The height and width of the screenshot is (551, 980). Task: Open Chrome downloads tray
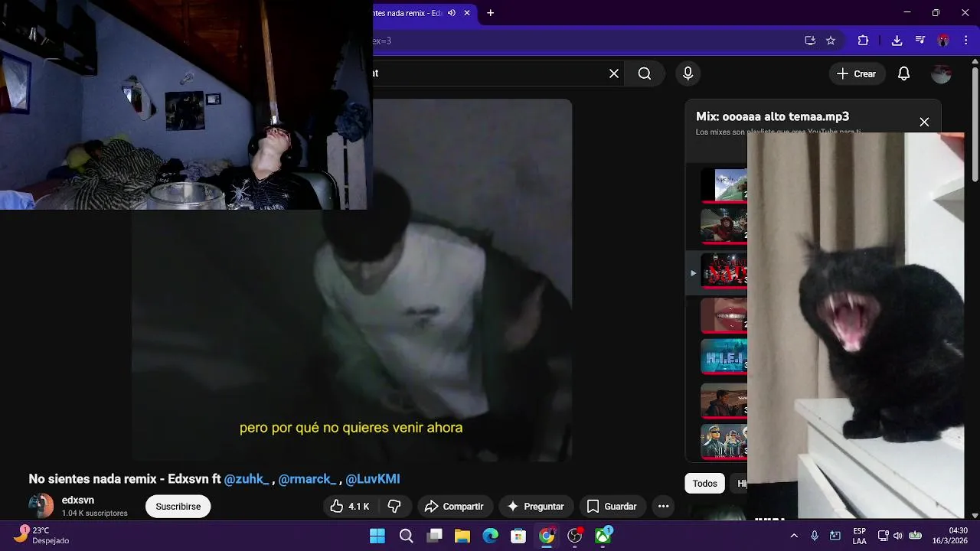[897, 41]
